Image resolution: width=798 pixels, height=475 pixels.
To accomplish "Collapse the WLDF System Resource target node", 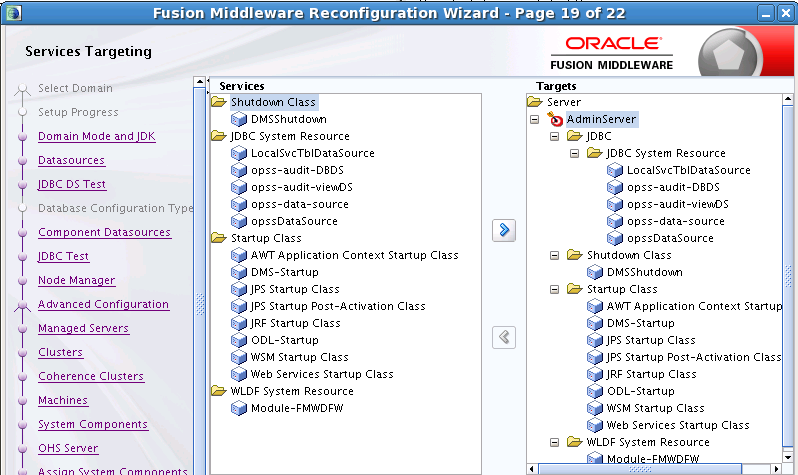I will [555, 442].
